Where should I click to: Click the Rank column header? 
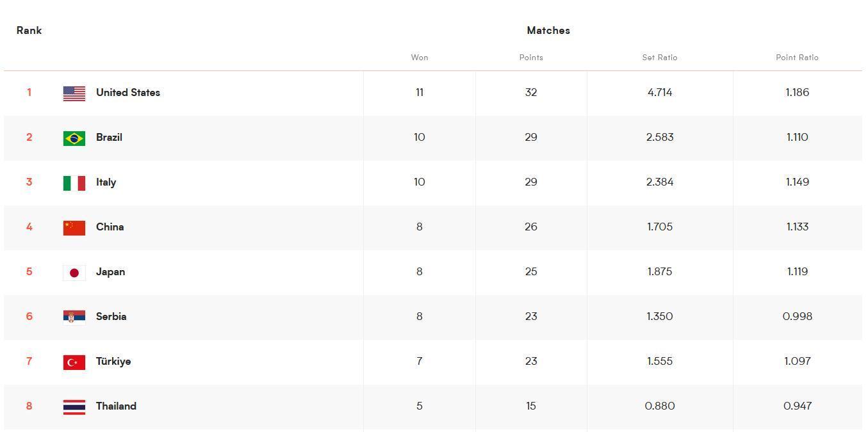pyautogui.click(x=29, y=31)
